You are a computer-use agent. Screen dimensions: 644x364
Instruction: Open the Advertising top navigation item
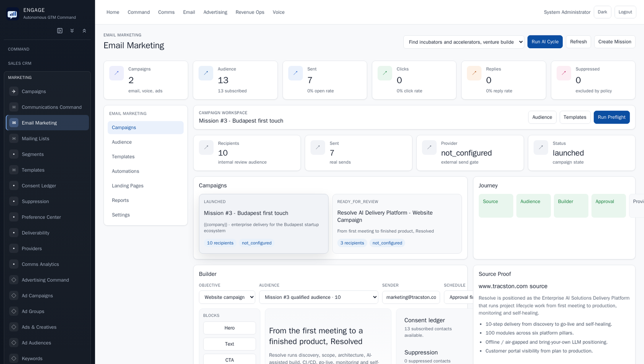pos(215,12)
